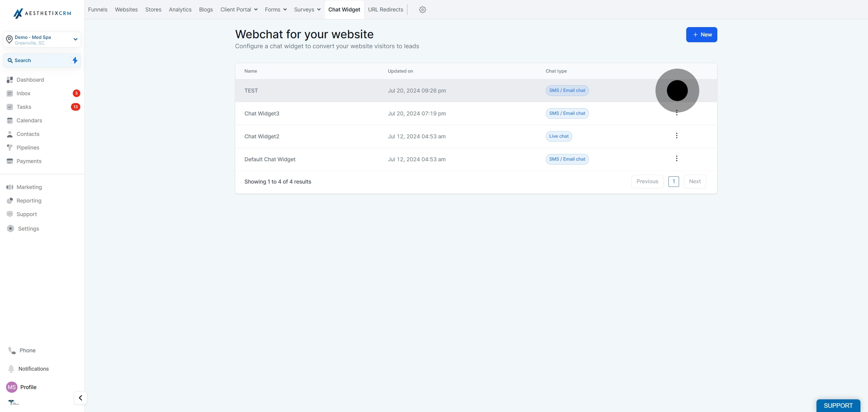Click the gear settings icon in top navigation

[423, 10]
